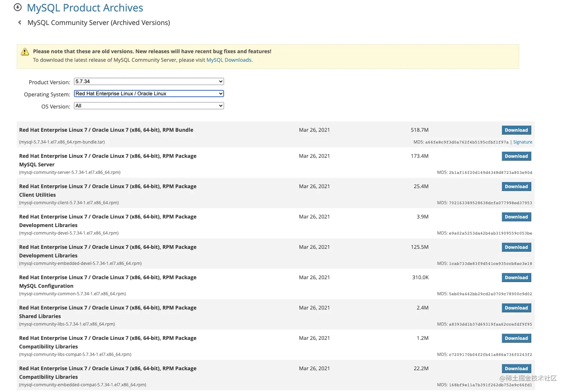567x392 pixels.
Task: Click the filename mysql-community-server-5.7.34-1.el7.x86_64.rpm
Action: (x=70, y=172)
